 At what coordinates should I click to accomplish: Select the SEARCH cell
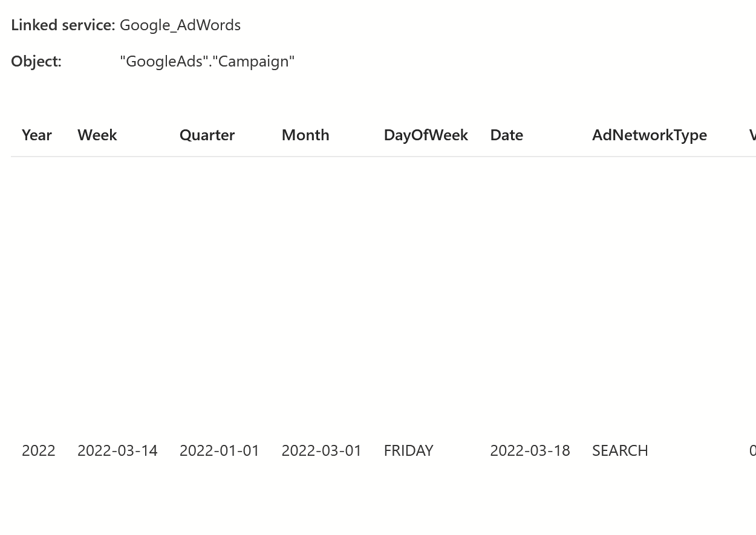tap(620, 450)
